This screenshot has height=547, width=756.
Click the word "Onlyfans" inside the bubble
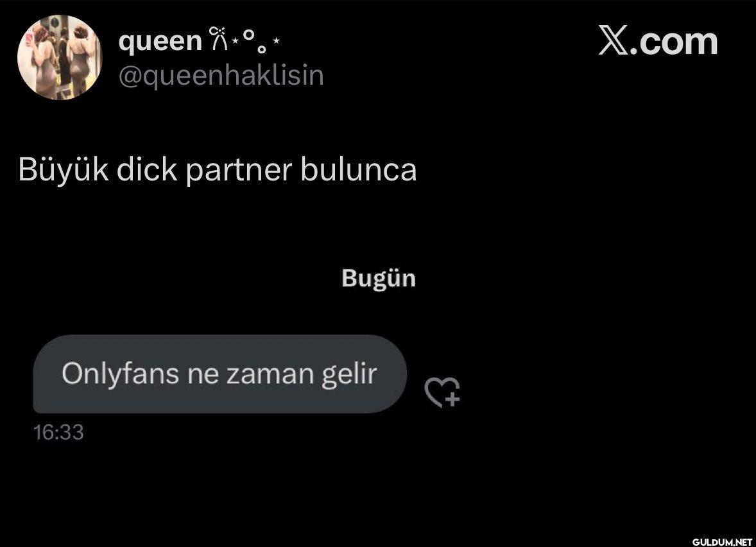tap(120, 374)
